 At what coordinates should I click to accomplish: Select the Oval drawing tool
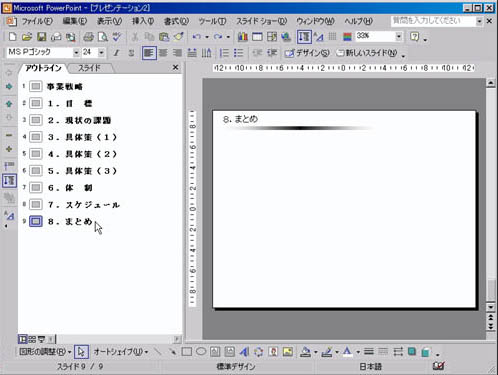(x=201, y=352)
